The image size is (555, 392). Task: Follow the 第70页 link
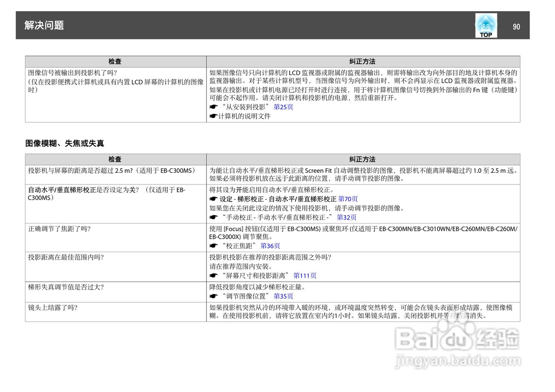pyautogui.click(x=348, y=199)
